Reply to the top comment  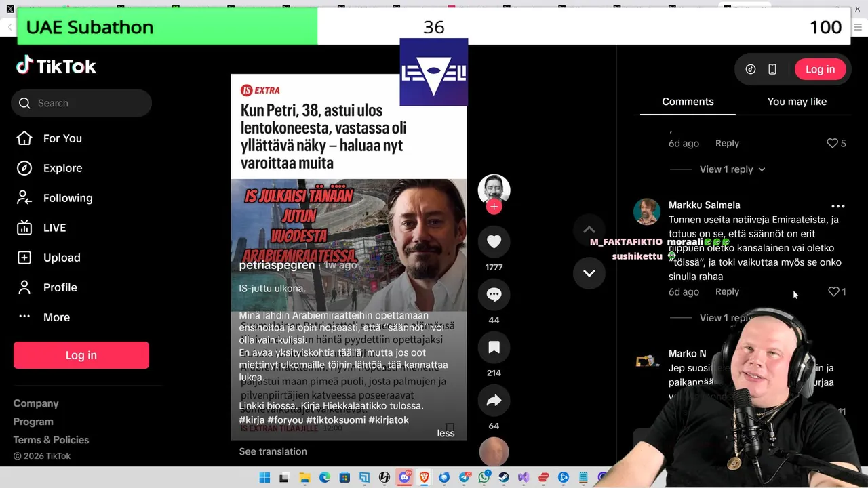pyautogui.click(x=727, y=143)
